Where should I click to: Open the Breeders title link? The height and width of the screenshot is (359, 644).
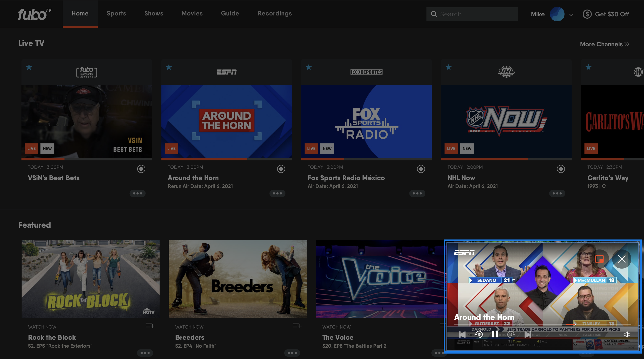pos(190,337)
